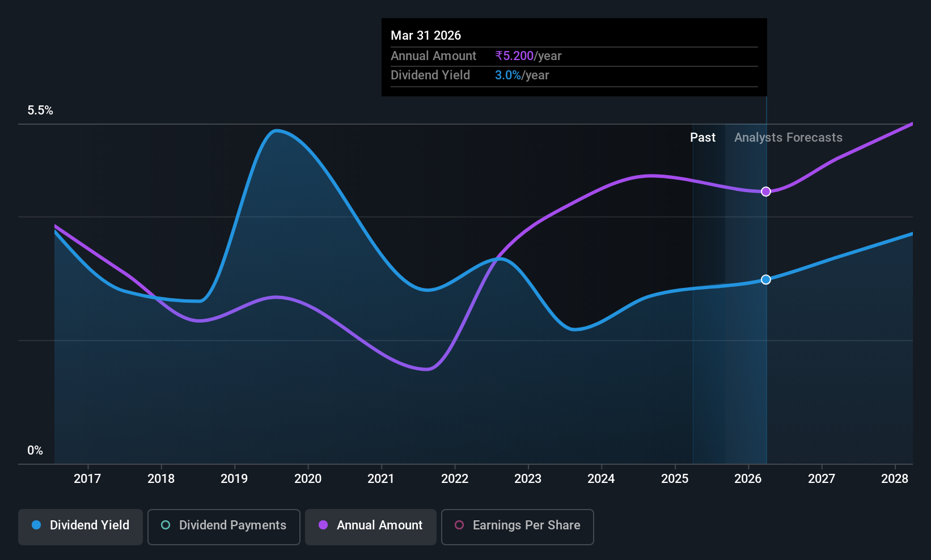This screenshot has height=560, width=931.
Task: Click the 2017 x-axis year label
Action: point(87,479)
